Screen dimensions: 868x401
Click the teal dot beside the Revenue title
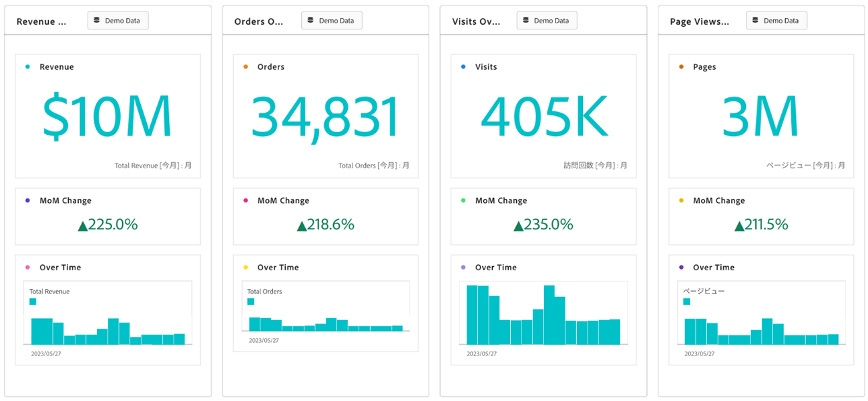tap(27, 67)
